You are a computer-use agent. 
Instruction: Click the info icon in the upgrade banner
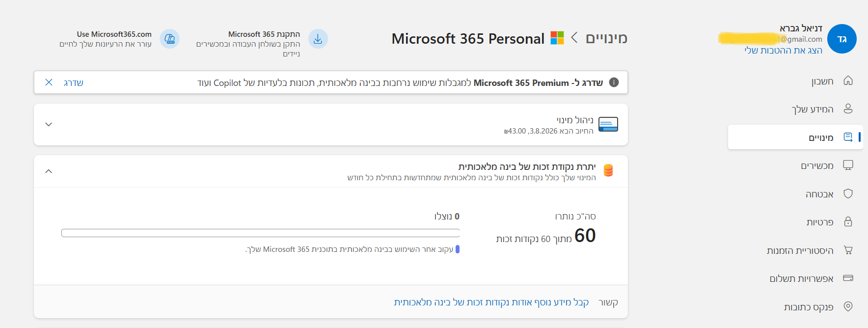coord(614,82)
